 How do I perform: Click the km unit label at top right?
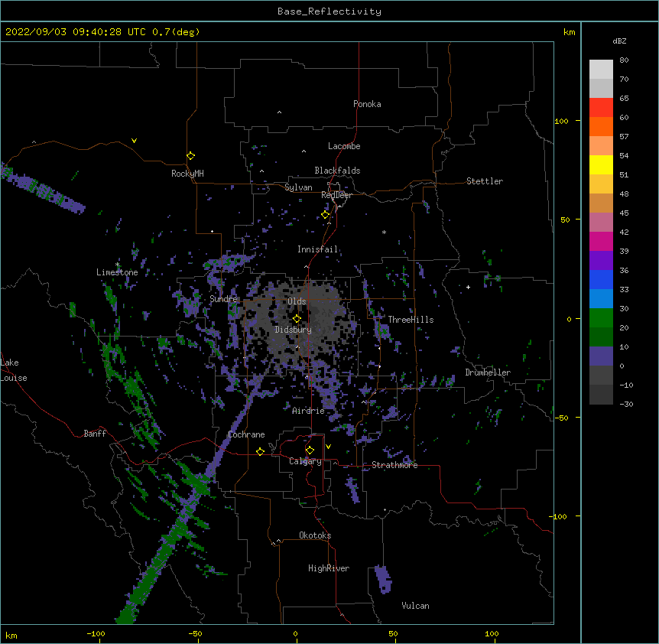click(x=569, y=32)
